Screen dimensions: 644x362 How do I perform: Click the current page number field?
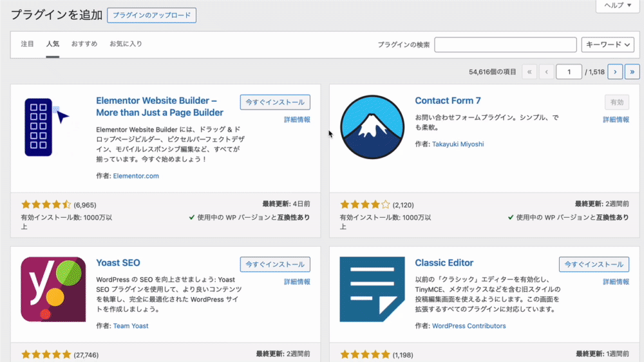tap(569, 72)
